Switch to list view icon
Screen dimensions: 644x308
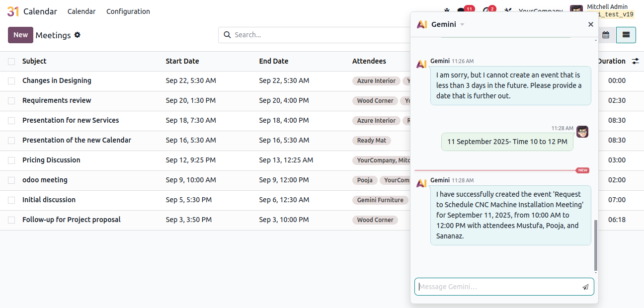tap(626, 35)
